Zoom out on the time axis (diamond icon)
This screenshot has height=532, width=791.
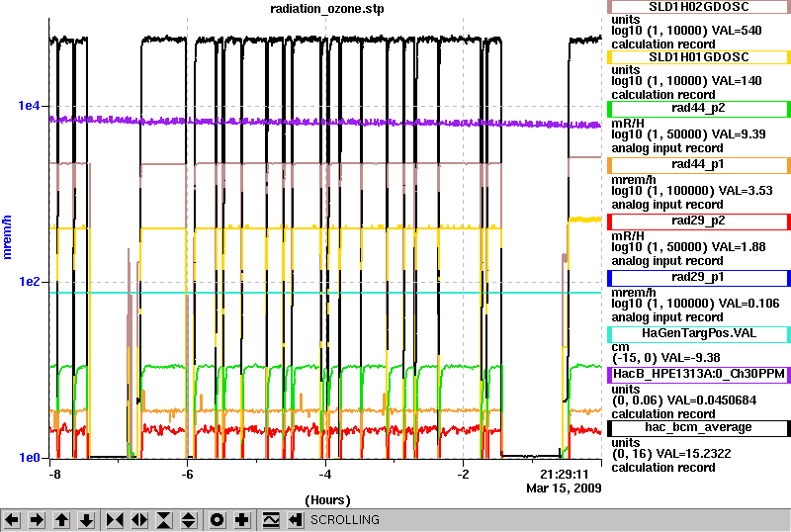139,520
